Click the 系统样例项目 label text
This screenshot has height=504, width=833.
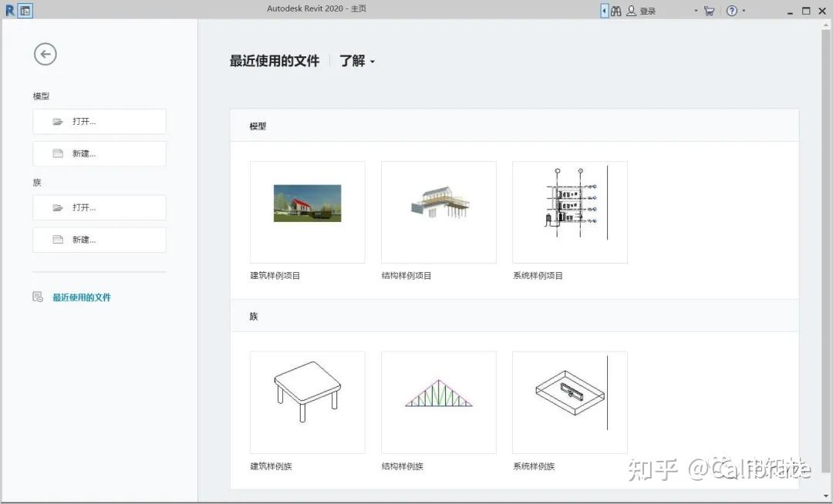538,276
